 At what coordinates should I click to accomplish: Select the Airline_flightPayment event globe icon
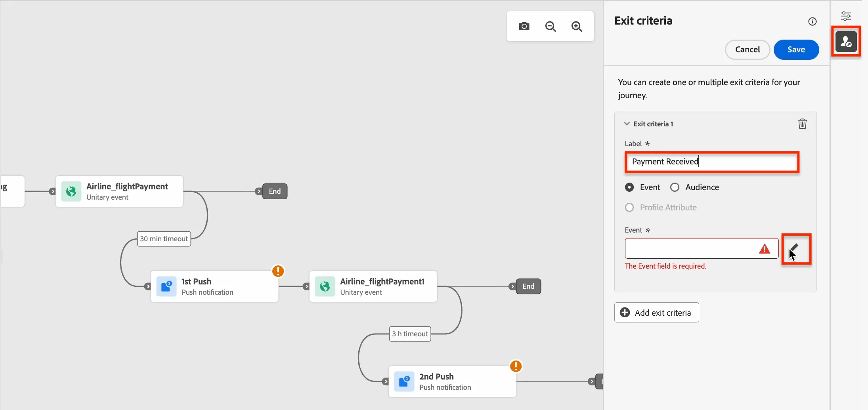tap(71, 191)
